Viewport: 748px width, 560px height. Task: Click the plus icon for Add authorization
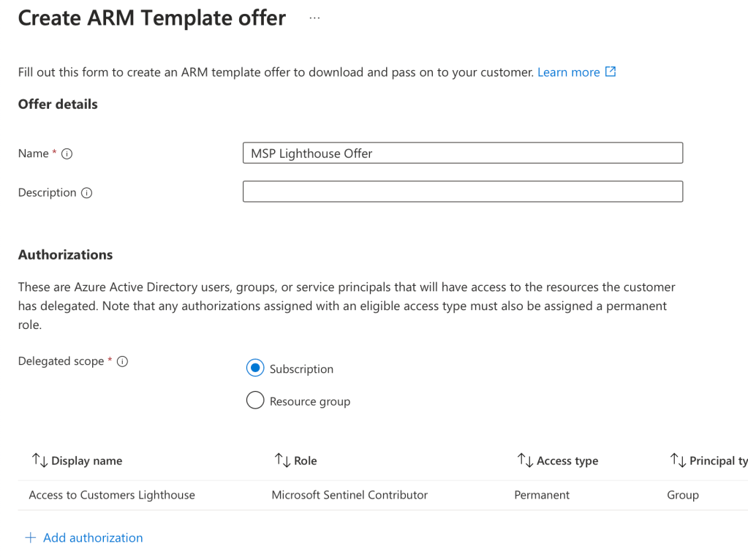click(30, 538)
